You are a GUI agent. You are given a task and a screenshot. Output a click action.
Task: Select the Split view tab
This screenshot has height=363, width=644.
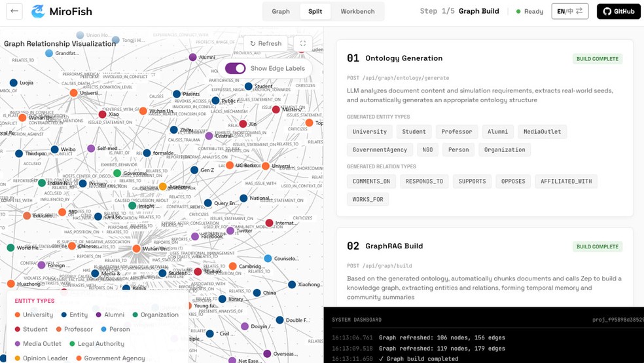point(315,11)
